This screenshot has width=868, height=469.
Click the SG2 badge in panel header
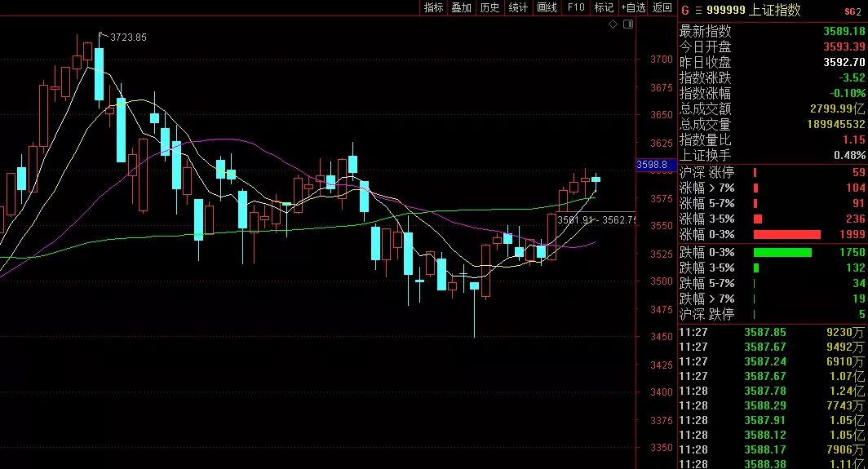click(x=855, y=11)
